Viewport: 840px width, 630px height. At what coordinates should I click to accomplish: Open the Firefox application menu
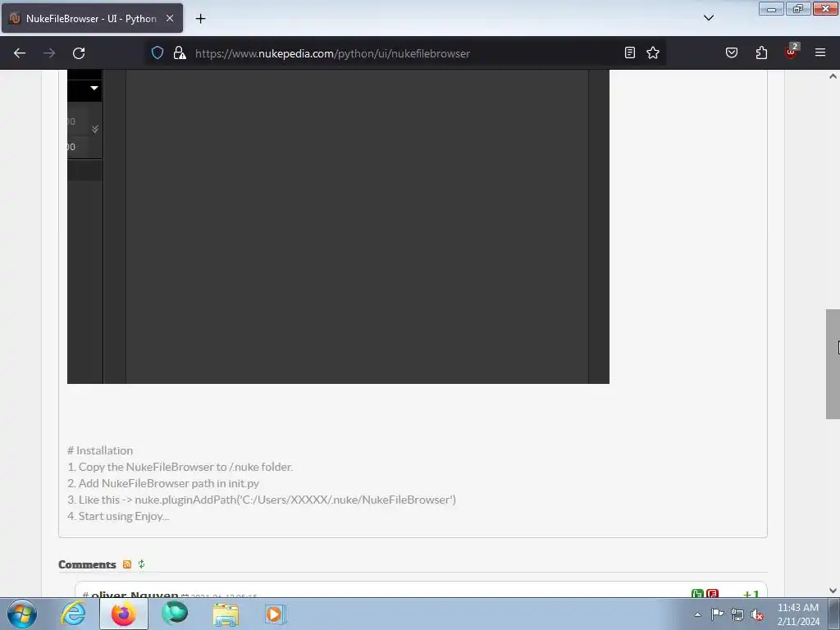click(819, 52)
